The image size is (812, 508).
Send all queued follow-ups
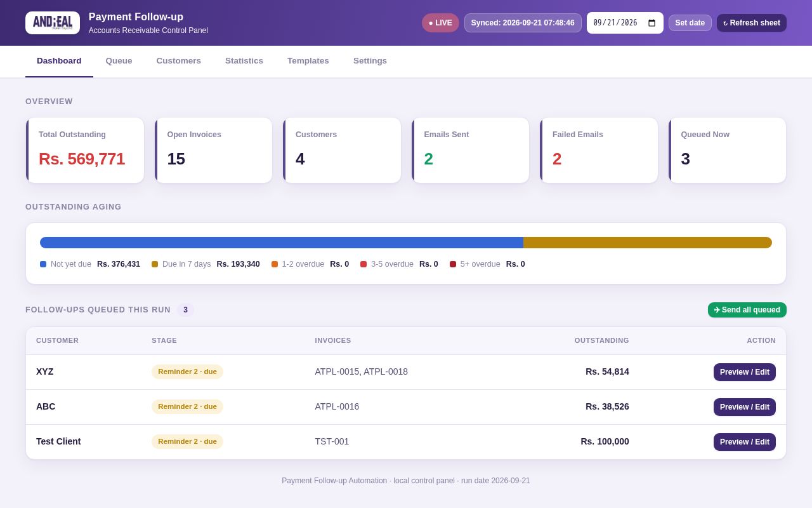pos(747,310)
